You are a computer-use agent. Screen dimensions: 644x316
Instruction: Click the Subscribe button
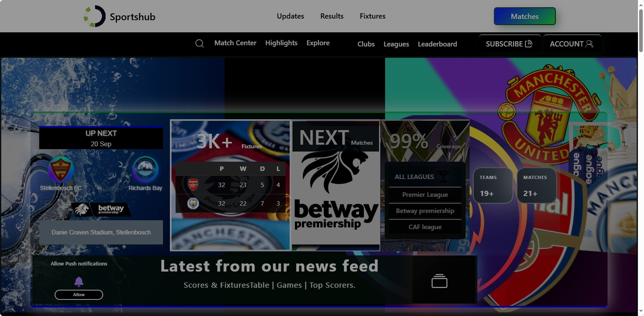point(509,44)
